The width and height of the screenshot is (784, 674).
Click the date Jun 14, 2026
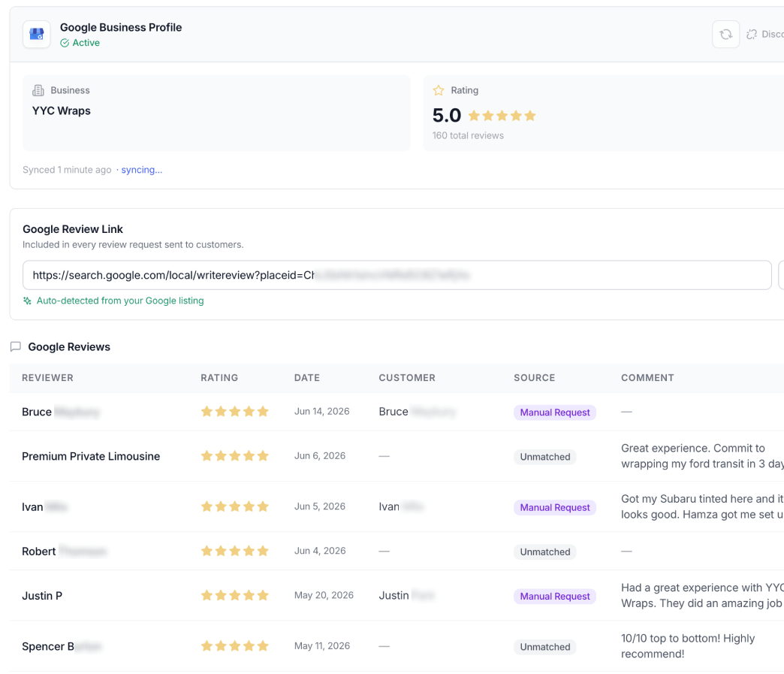click(x=322, y=411)
